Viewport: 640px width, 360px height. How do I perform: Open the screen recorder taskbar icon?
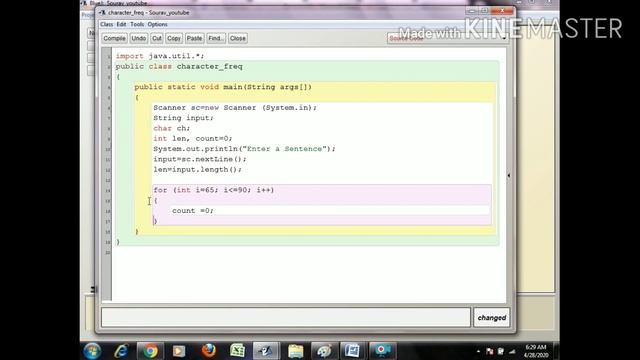click(382, 351)
